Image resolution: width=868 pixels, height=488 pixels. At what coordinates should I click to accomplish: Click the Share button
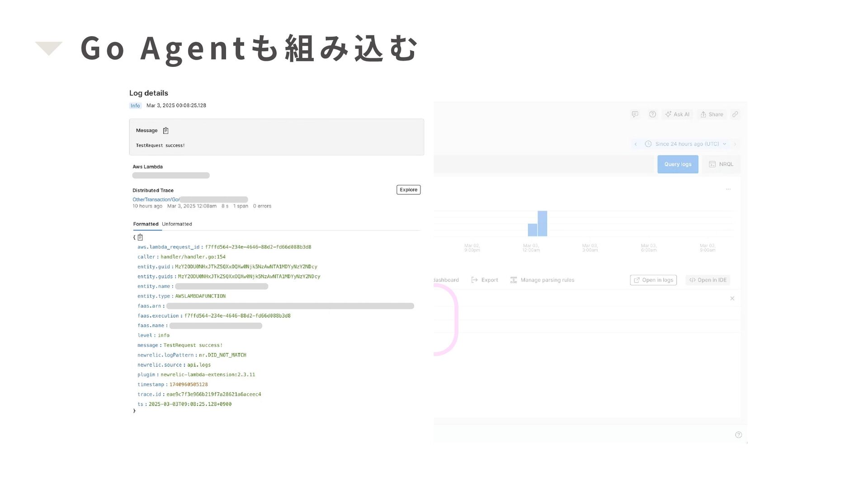click(x=712, y=114)
